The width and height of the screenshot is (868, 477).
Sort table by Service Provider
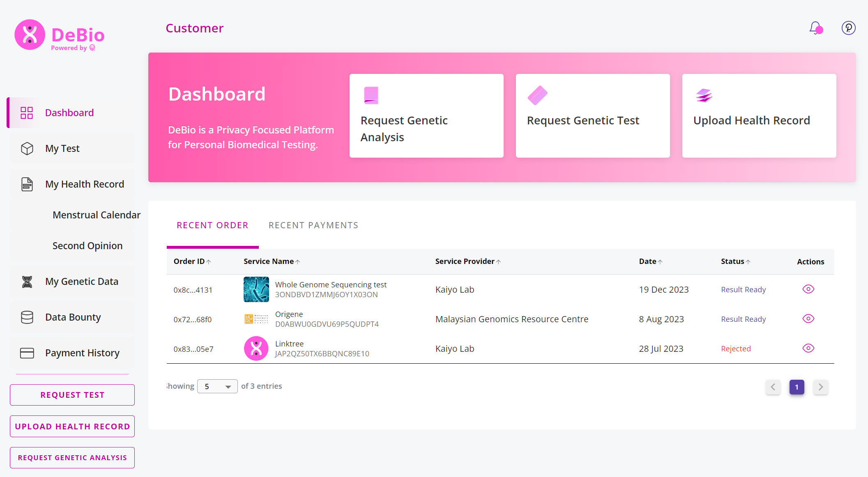click(468, 261)
